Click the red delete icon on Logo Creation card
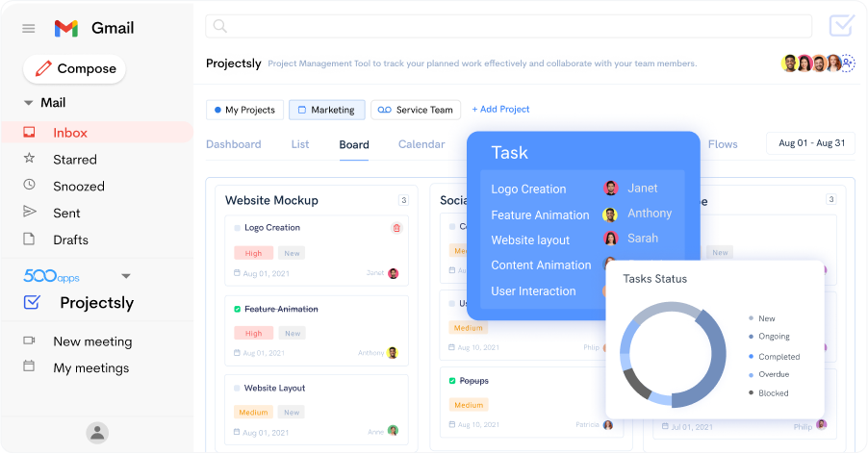The image size is (868, 454). [396, 228]
